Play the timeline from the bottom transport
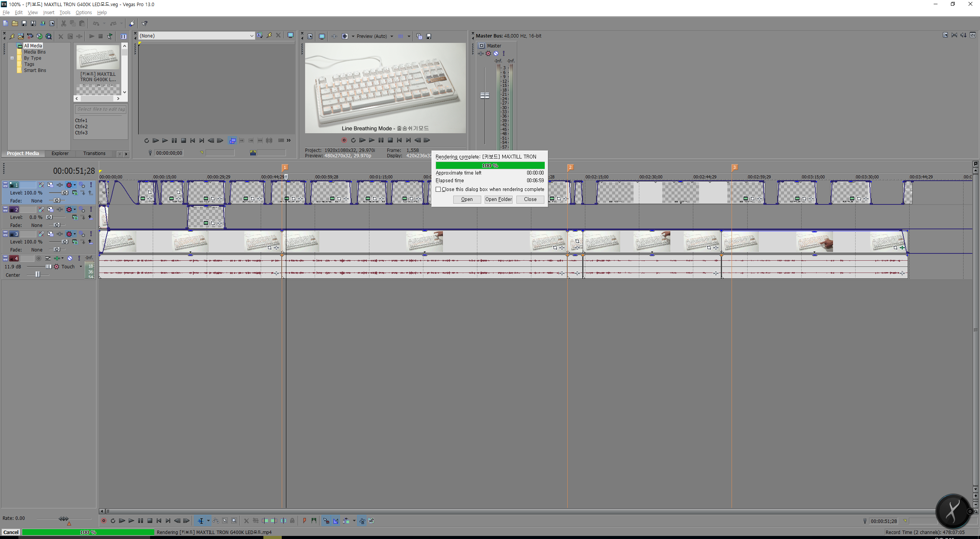The image size is (980, 539). point(131,521)
